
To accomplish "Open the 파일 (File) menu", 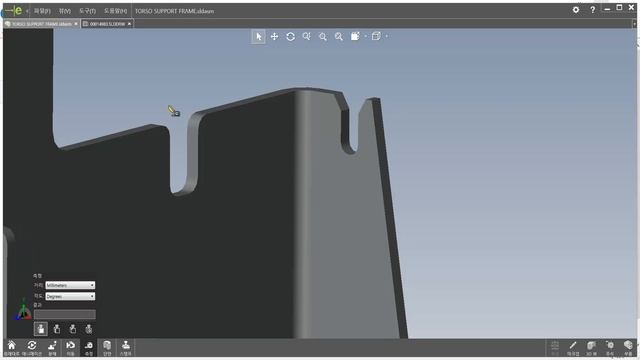I will [x=42, y=11].
